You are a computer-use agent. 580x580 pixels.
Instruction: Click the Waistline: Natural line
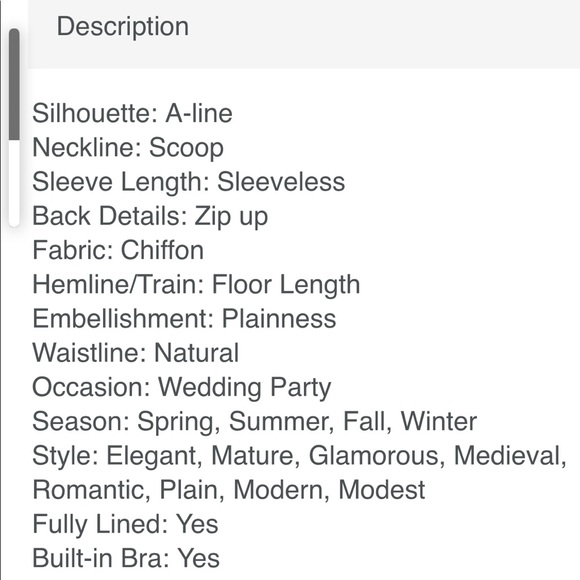pyautogui.click(x=135, y=353)
